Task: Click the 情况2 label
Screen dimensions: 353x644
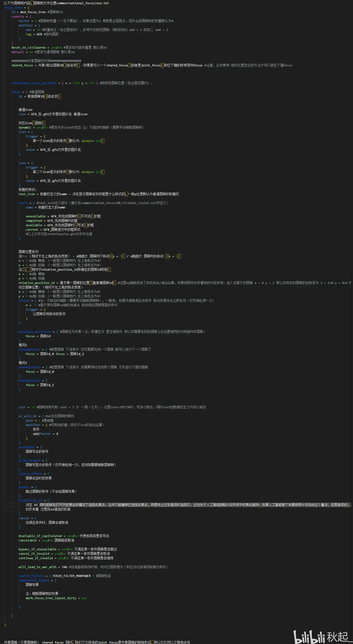Action: 22,363
